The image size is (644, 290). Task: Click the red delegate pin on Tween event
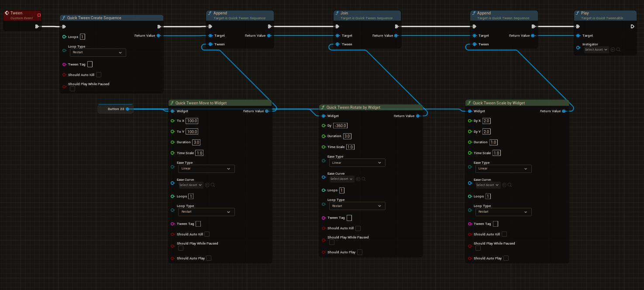(x=39, y=15)
